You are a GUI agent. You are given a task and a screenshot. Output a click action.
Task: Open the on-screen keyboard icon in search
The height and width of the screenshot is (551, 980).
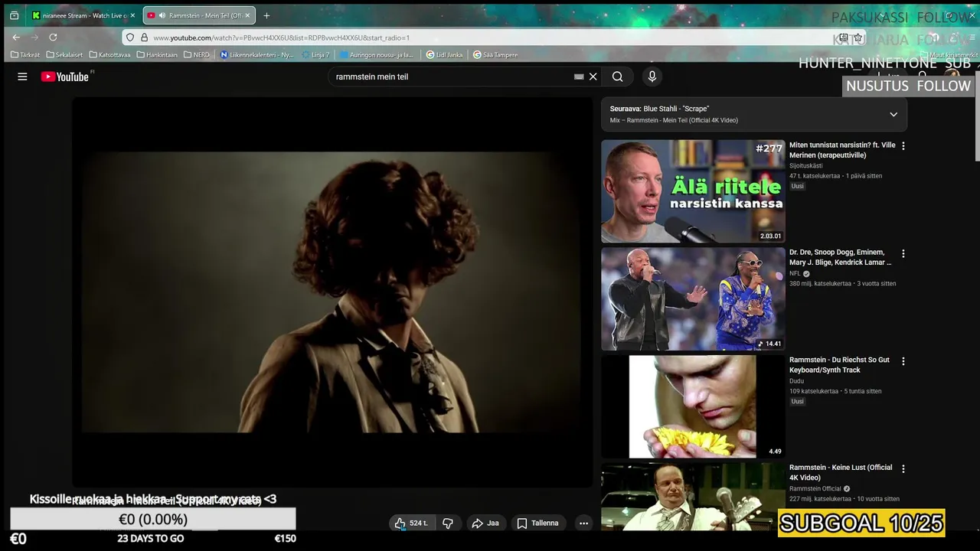click(x=579, y=77)
